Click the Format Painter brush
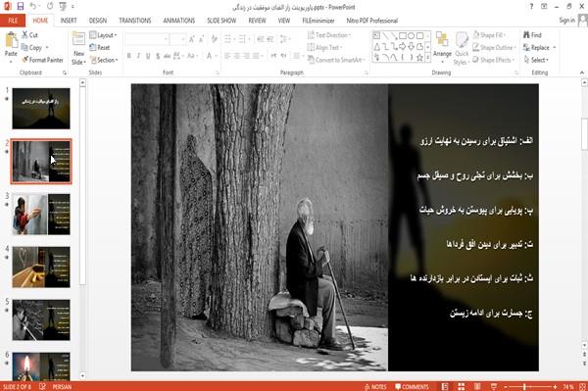 point(43,60)
